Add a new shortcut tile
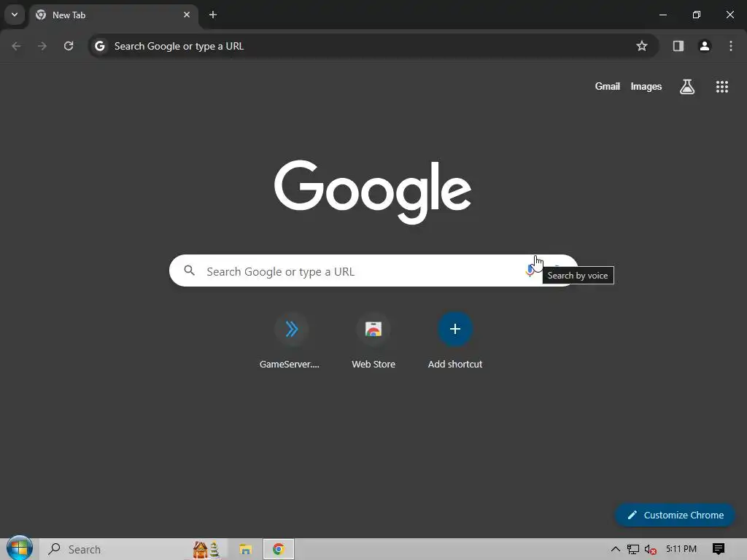The height and width of the screenshot is (560, 747). point(455,341)
